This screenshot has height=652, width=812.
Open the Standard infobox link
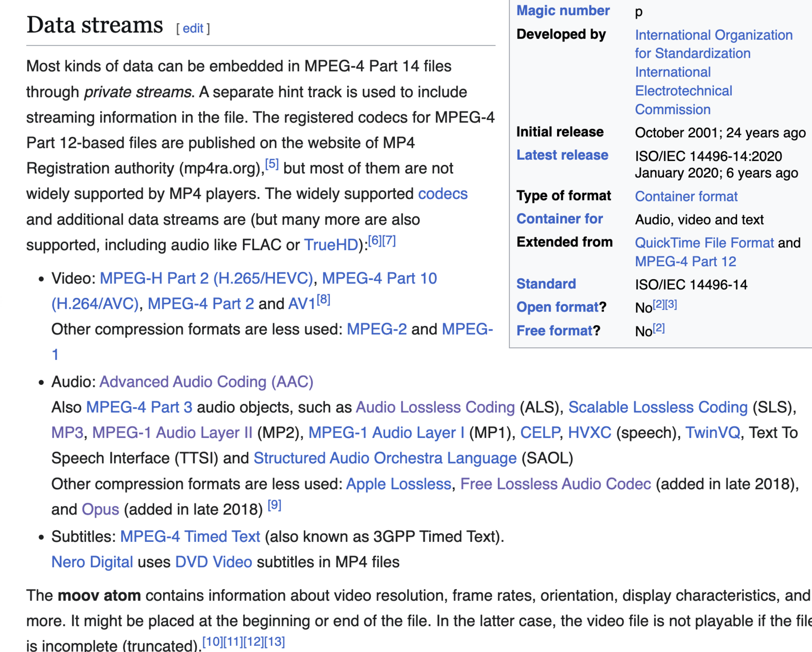[x=546, y=283]
